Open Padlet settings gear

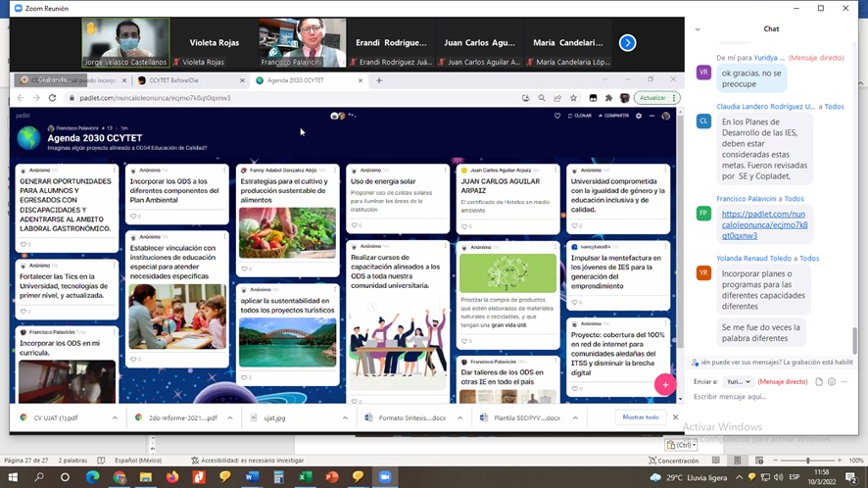point(639,116)
